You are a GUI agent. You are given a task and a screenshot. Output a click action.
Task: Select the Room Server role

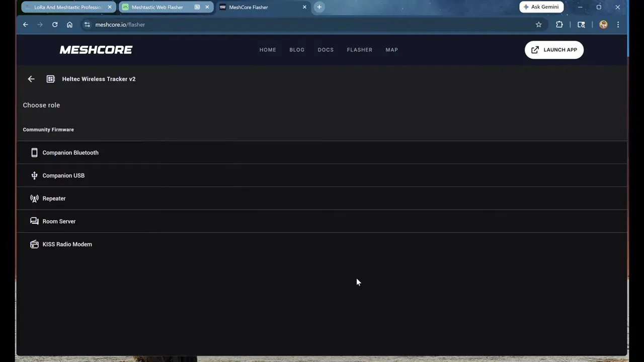(322, 221)
